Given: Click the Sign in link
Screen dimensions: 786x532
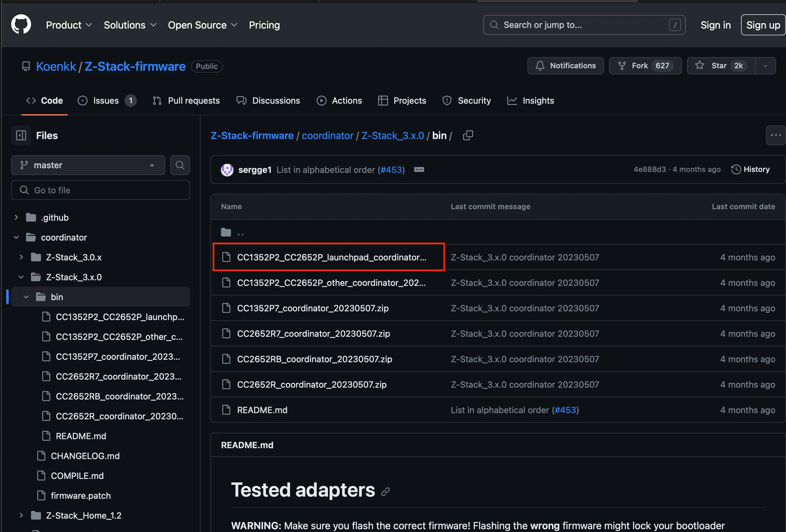Looking at the screenshot, I should [716, 25].
